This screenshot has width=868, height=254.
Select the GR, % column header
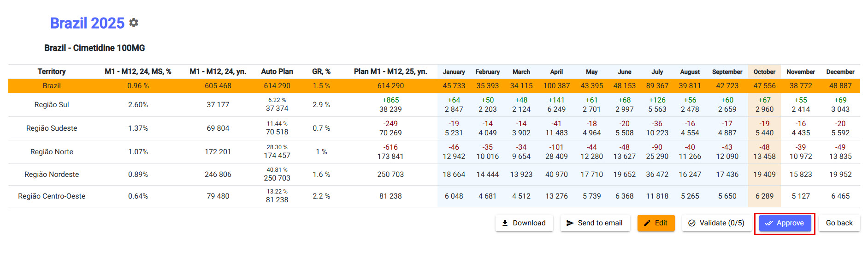coord(321,72)
